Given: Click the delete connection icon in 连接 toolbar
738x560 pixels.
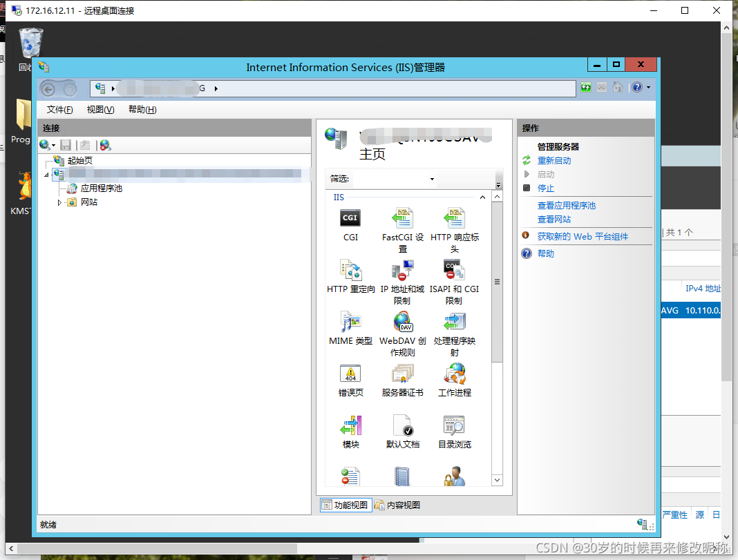Looking at the screenshot, I should point(106,145).
